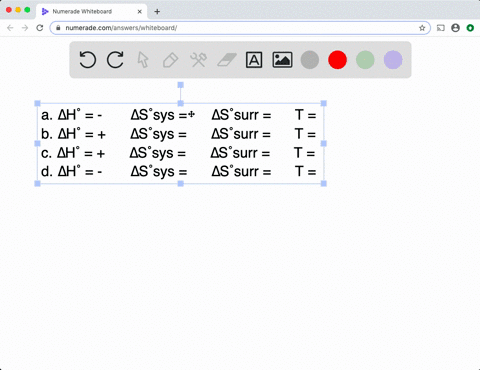Go back with browser back arrow
Image resolution: width=480 pixels, height=370 pixels.
(x=10, y=28)
